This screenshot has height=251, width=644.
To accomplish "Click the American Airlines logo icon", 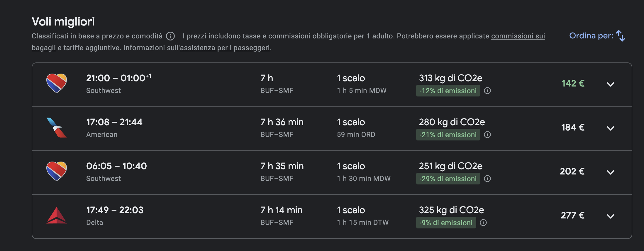I will coord(57,128).
